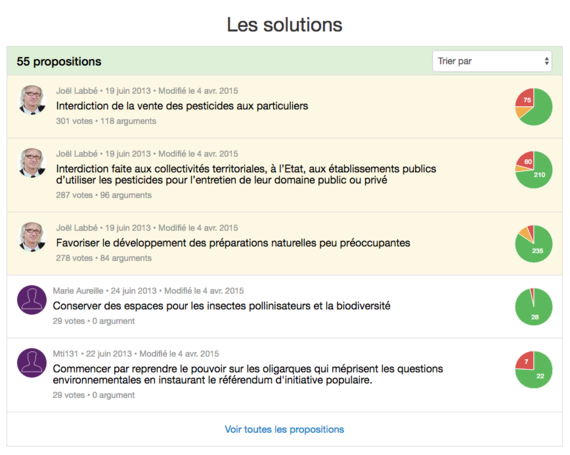570x455 pixels.
Task: Click Marie Aureille's purple user avatar icon
Action: [32, 300]
